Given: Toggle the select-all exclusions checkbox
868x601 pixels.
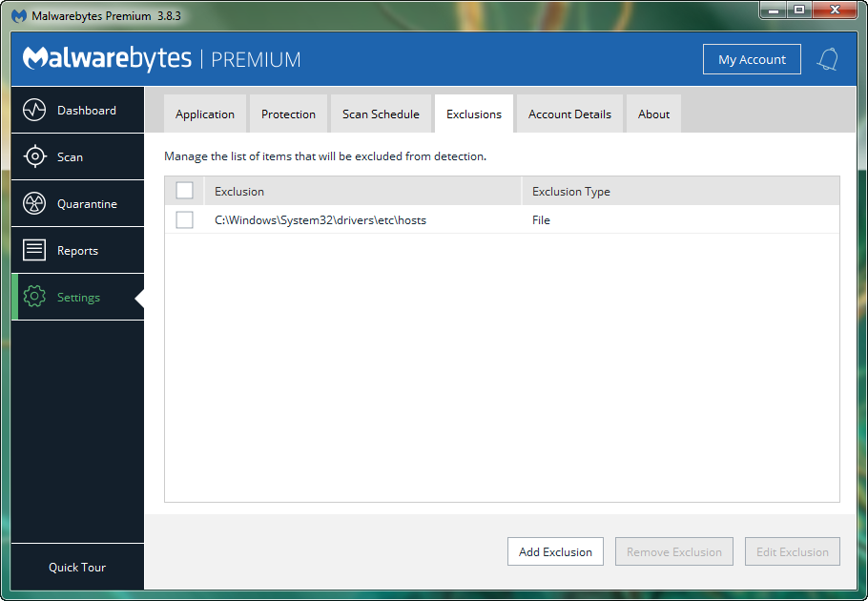Looking at the screenshot, I should click(x=184, y=191).
